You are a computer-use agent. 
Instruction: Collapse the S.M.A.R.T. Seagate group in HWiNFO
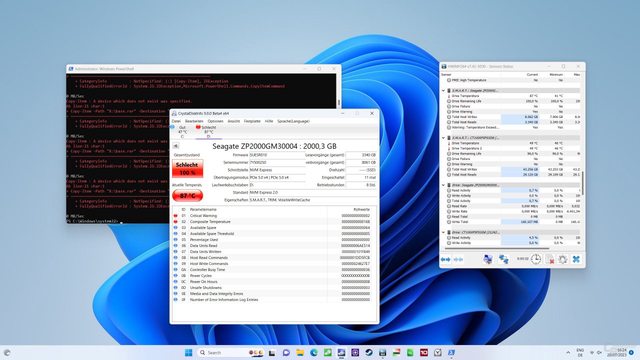444,91
